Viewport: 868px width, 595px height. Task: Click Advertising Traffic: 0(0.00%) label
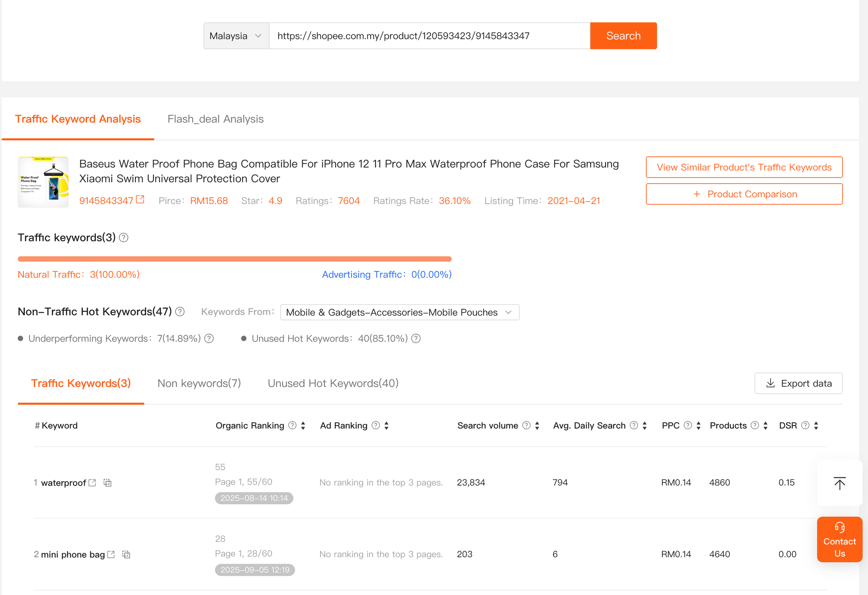387,274
